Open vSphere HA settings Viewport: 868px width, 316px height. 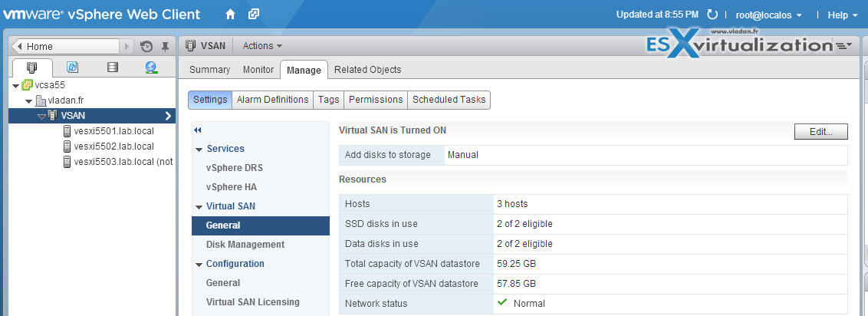click(232, 187)
